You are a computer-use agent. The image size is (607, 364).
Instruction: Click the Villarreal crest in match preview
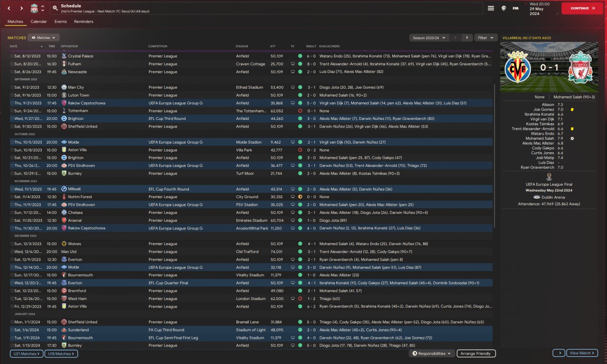(517, 68)
